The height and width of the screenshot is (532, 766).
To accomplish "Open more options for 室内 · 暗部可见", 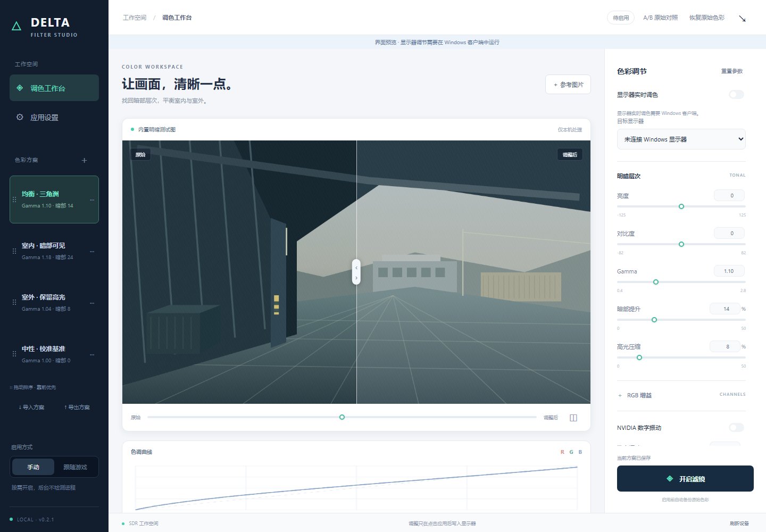I will coord(92,251).
